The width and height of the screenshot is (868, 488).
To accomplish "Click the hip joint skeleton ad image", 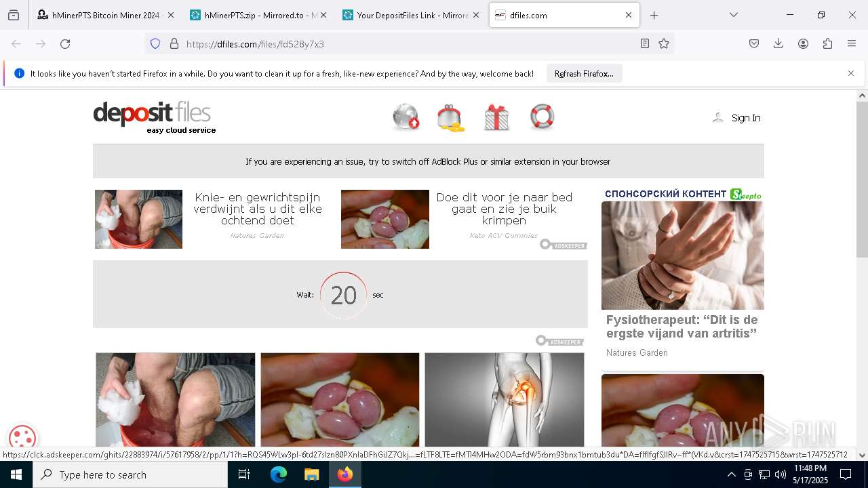I will 505,399.
